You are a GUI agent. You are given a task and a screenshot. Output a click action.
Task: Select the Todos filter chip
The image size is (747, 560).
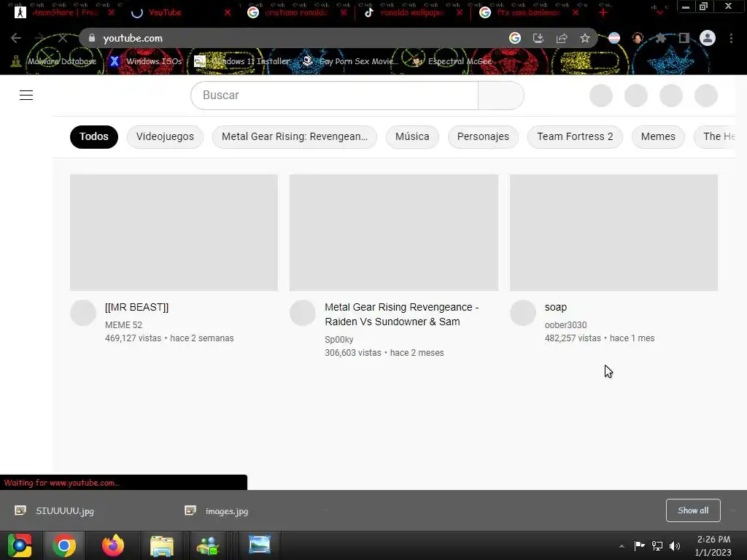pyautogui.click(x=94, y=136)
